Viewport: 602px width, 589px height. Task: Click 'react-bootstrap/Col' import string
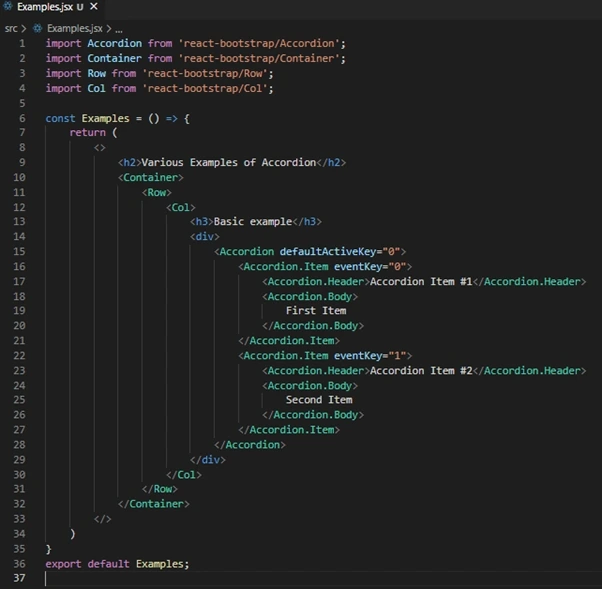click(x=205, y=88)
